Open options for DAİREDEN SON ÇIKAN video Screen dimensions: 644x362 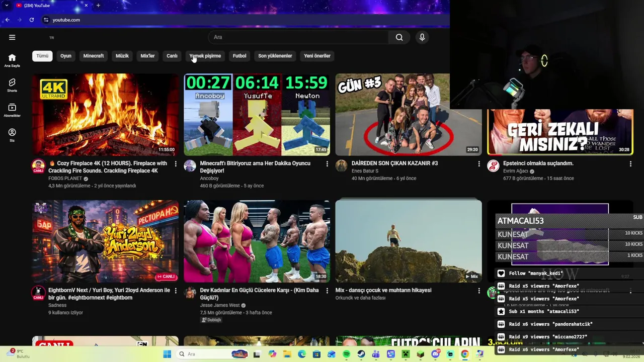coord(478,164)
